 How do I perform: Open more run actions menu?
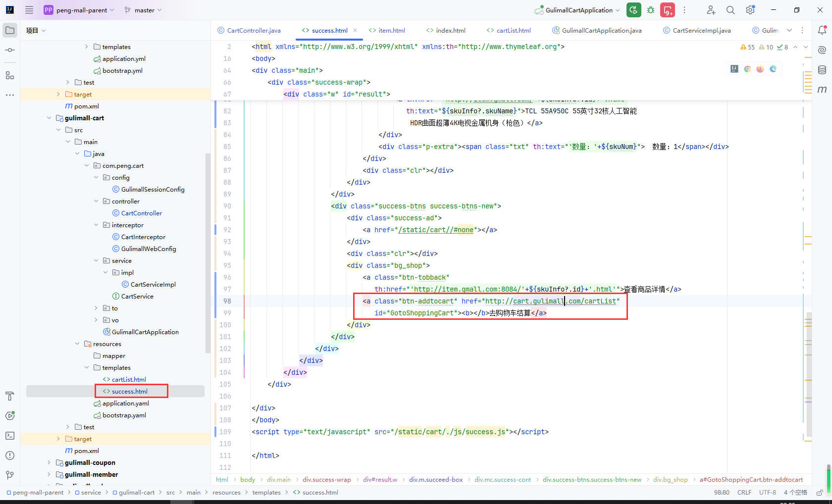(x=684, y=10)
